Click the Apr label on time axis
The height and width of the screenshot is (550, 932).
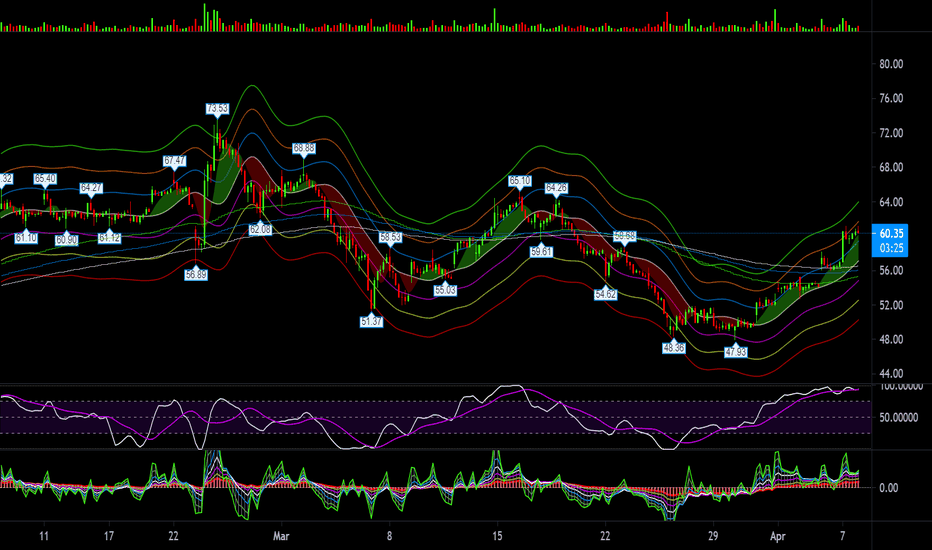click(777, 536)
